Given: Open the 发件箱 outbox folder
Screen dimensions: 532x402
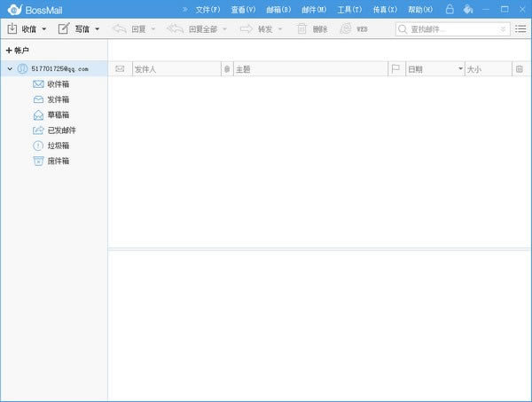Looking at the screenshot, I should coord(58,99).
